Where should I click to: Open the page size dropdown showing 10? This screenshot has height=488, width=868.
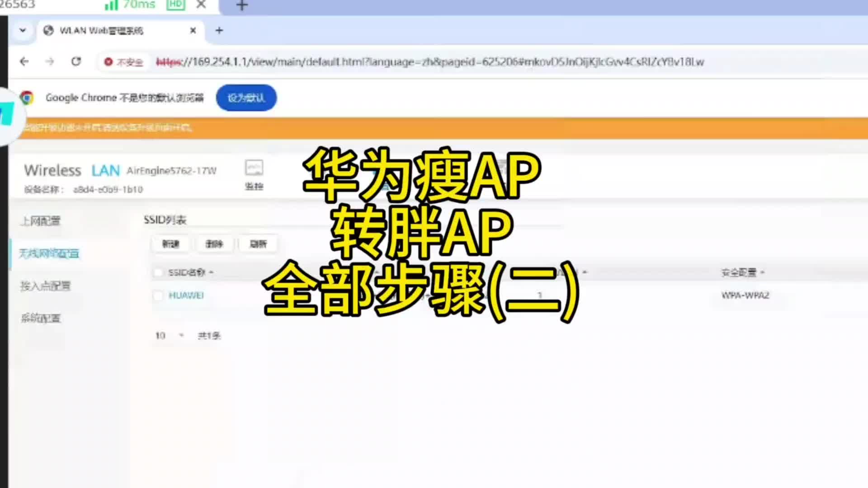[171, 335]
